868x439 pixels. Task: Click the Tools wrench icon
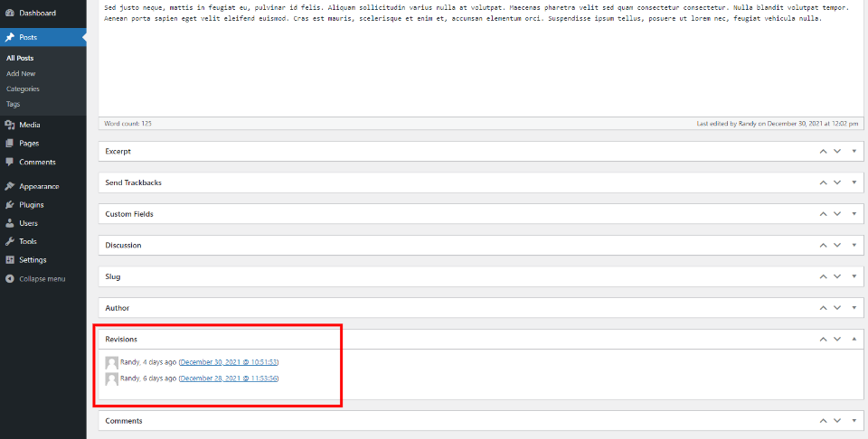pos(9,241)
